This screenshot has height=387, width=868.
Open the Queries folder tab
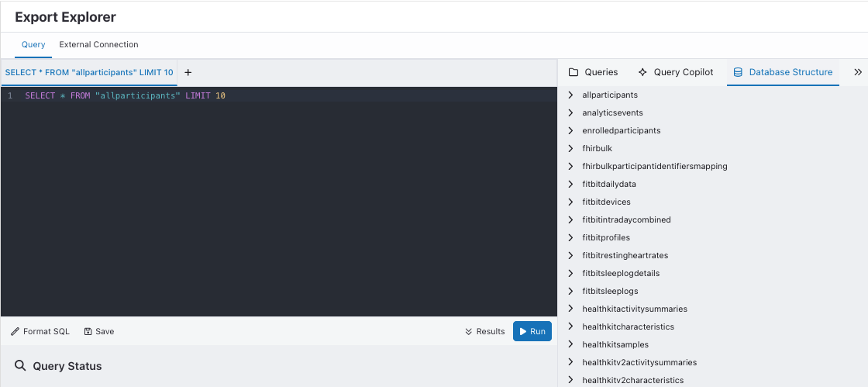click(593, 72)
